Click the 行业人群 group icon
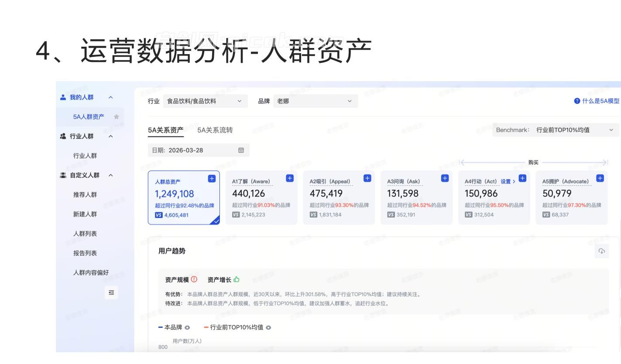Viewport: 621px width, 364px height. click(63, 136)
